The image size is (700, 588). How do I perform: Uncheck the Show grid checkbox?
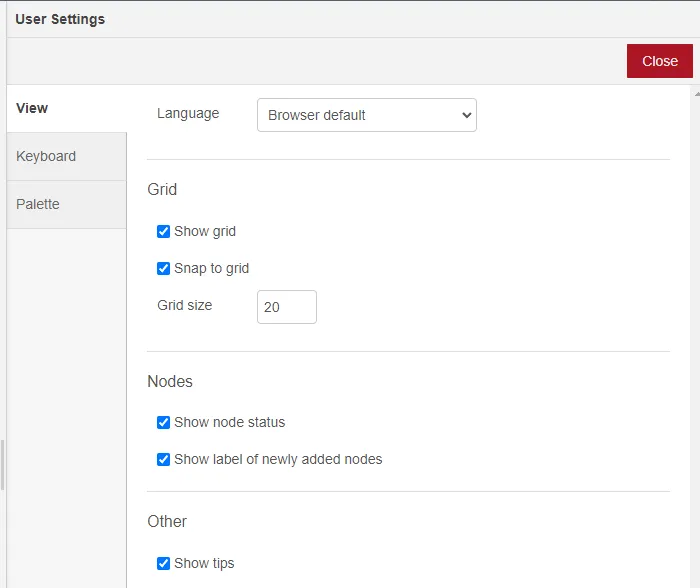163,231
